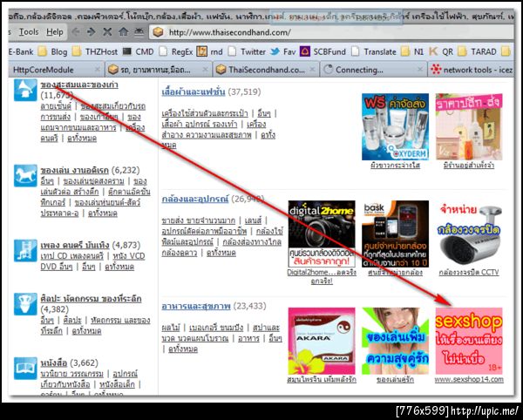
Task: Switch to the Connecting... tab
Action: click(x=374, y=70)
